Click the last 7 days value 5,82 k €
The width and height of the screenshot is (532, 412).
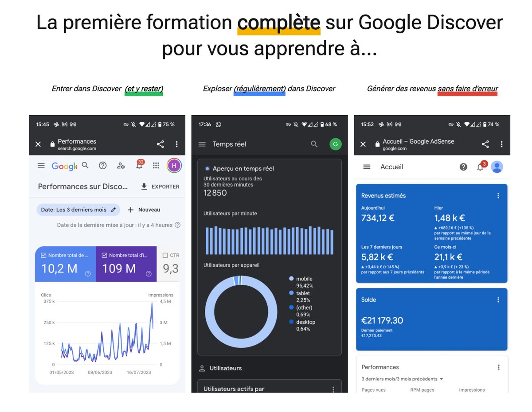[377, 257]
